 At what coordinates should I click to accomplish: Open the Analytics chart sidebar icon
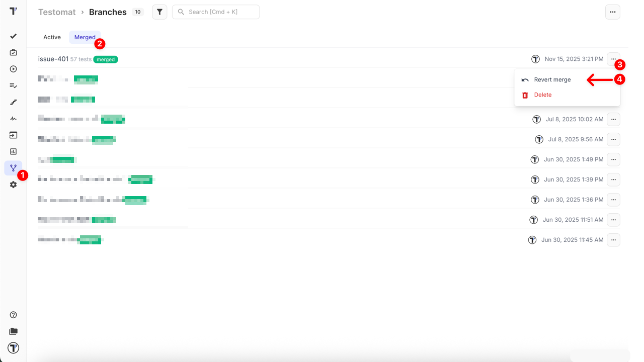(x=13, y=151)
